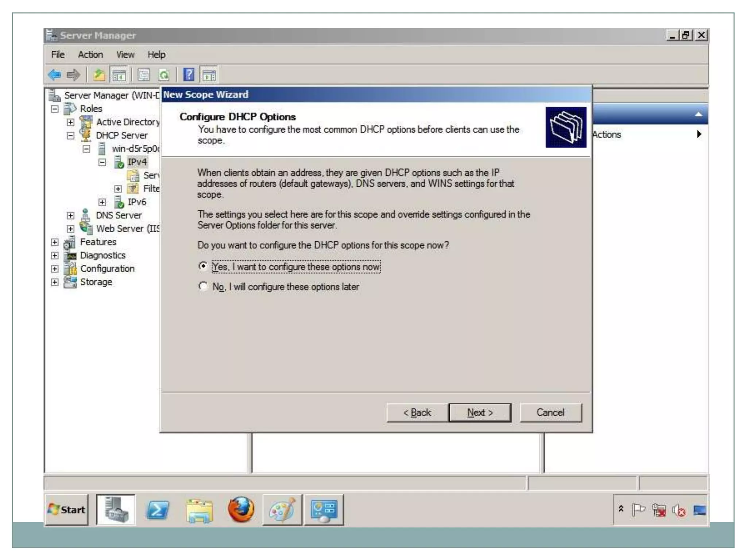This screenshot has height=560, width=747.
Task: Collapse the win-d5r5p0 server node
Action: click(x=86, y=149)
